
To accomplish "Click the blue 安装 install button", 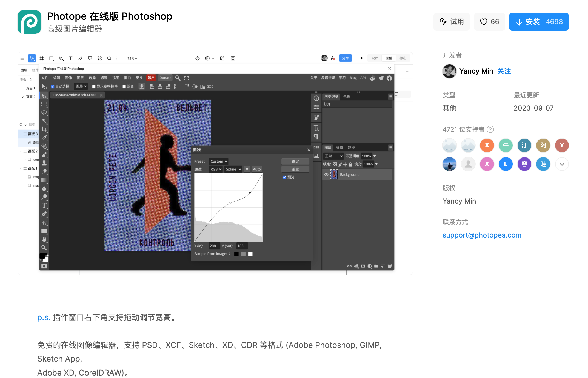I will (538, 22).
